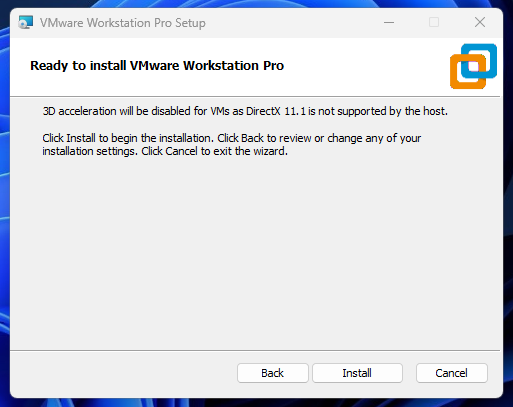Close the setup window with the X
Image resolution: width=513 pixels, height=407 pixels.
(x=480, y=22)
